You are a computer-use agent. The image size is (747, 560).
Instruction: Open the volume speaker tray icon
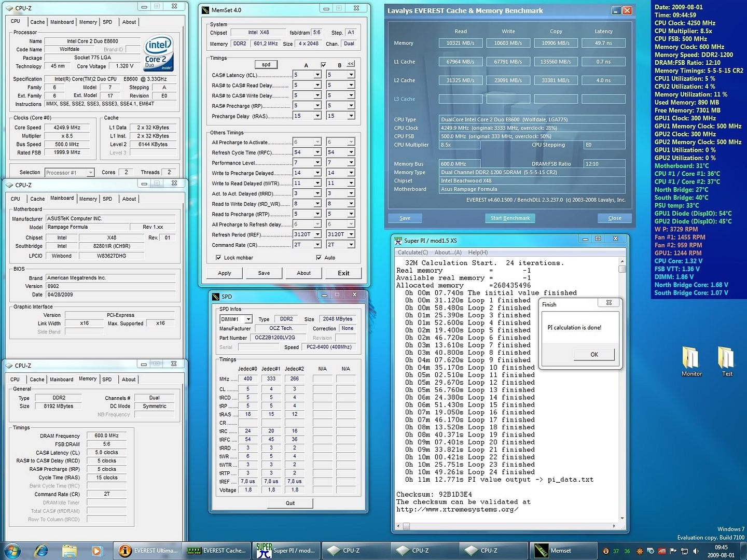click(x=696, y=551)
